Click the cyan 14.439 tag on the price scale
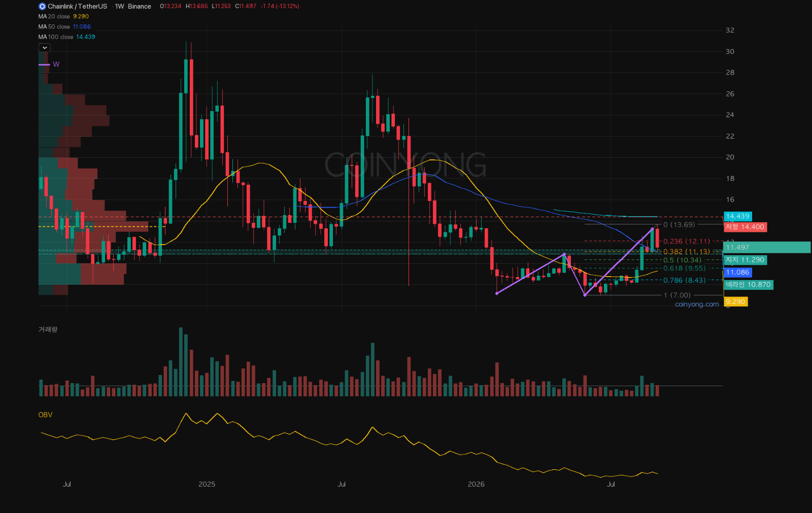 737,216
